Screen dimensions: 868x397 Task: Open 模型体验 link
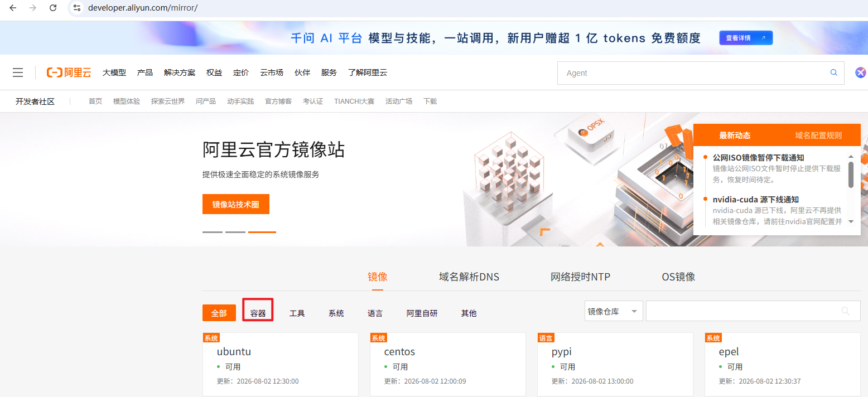tap(127, 101)
